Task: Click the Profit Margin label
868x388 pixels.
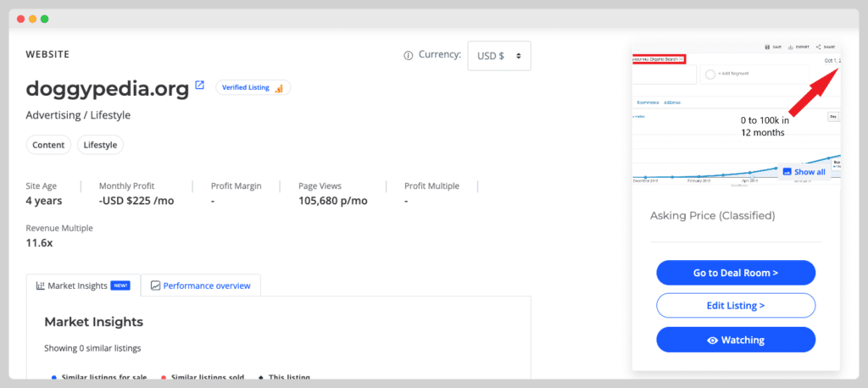Action: coord(236,186)
